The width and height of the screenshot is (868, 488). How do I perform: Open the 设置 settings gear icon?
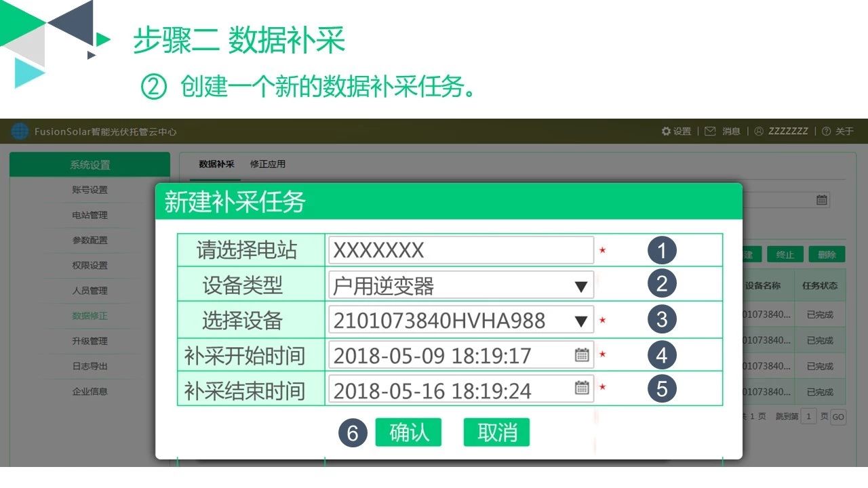point(667,132)
